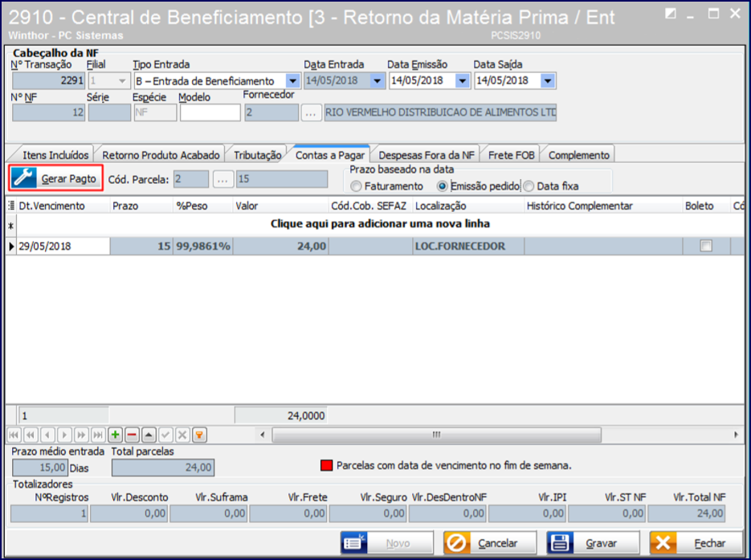Open Despesas Fora da NF tab

[x=427, y=155]
